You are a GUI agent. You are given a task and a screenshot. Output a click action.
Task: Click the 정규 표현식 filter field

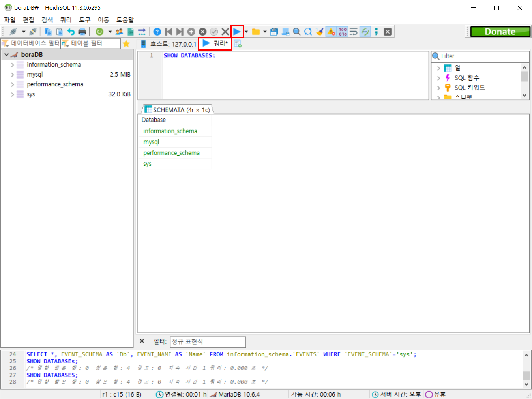[208, 342]
